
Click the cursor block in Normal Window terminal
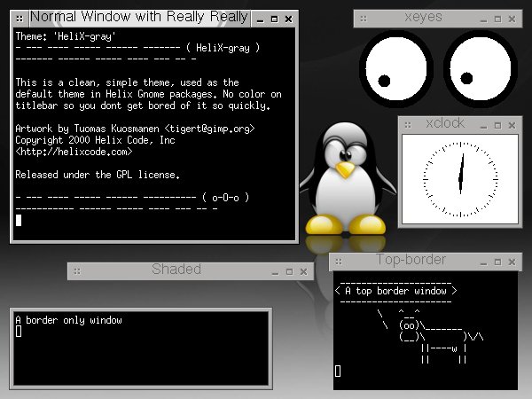pyautogui.click(x=19, y=221)
